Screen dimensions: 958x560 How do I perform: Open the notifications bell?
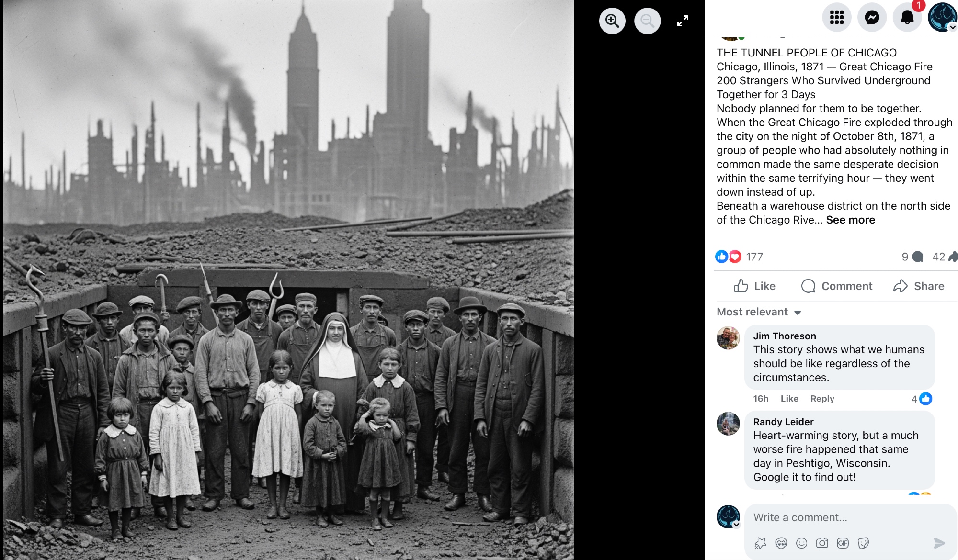(907, 18)
